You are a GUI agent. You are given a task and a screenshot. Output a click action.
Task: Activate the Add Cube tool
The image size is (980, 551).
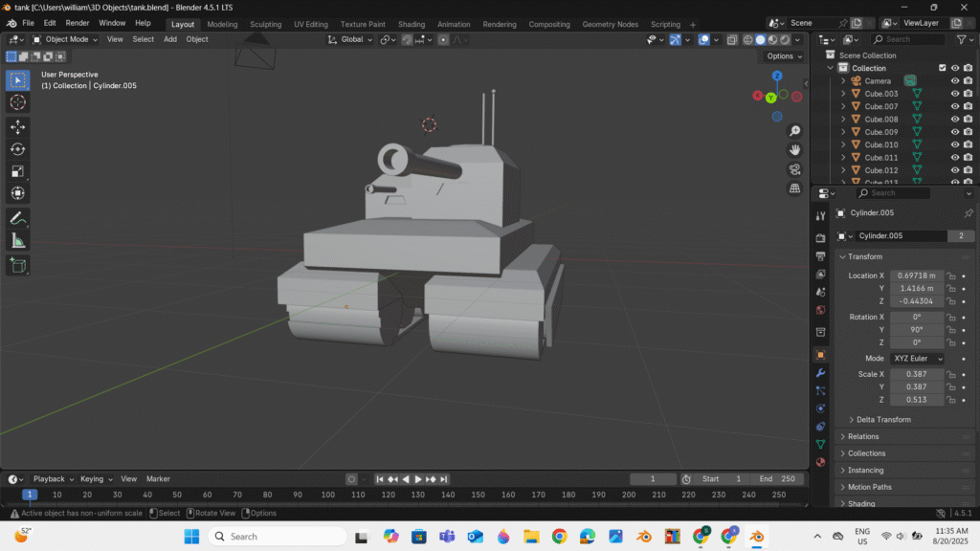tap(18, 265)
